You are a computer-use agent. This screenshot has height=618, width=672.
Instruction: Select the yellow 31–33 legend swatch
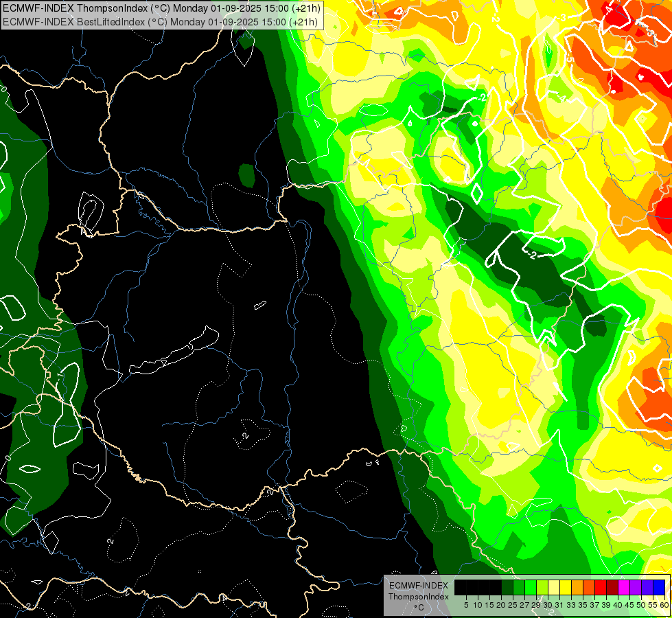(566, 587)
